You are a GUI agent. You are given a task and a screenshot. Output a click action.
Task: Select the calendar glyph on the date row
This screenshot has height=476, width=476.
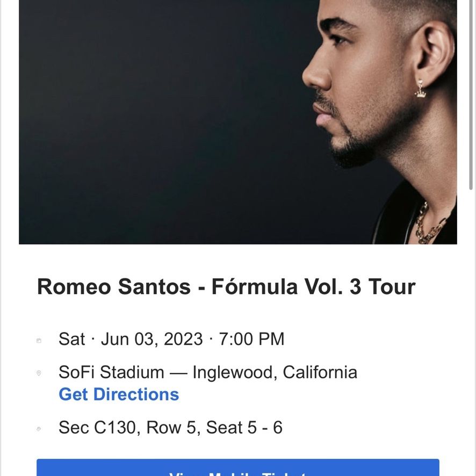click(x=38, y=339)
